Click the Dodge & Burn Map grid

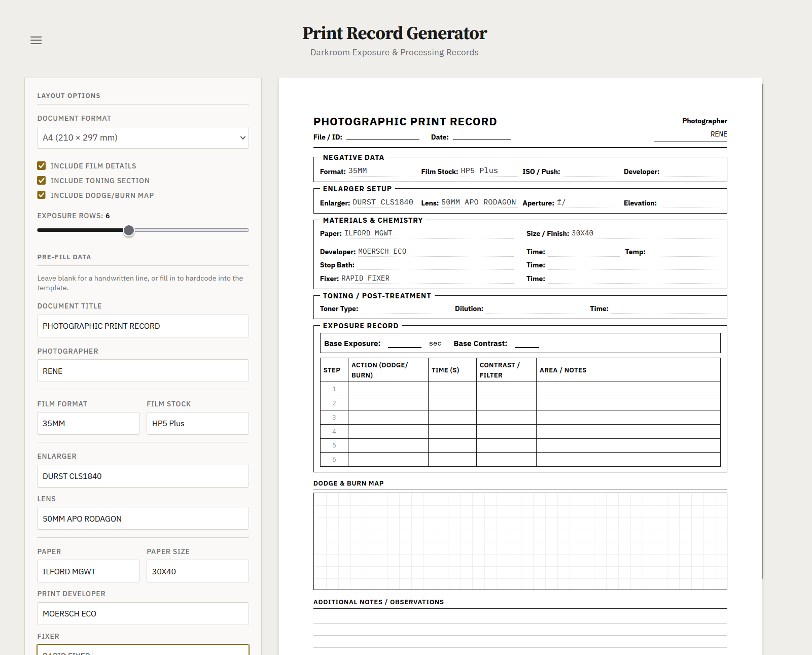click(520, 541)
